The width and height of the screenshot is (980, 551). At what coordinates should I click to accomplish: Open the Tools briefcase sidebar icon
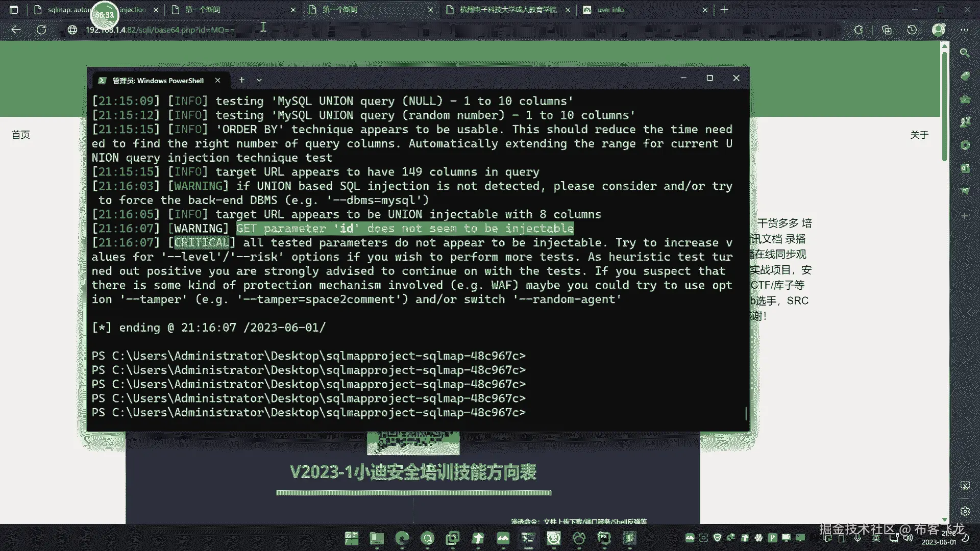(x=964, y=99)
